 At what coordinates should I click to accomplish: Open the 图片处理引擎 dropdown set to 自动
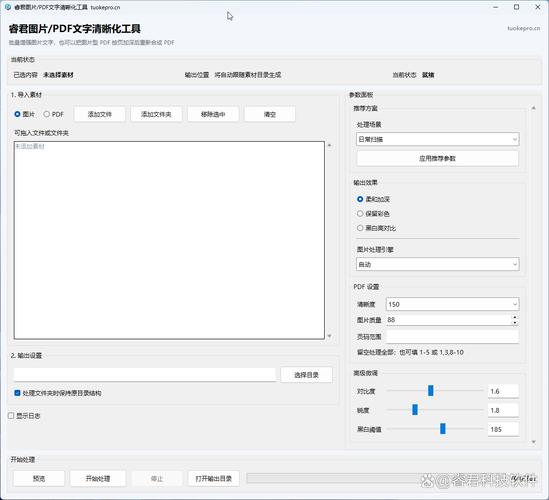click(438, 264)
